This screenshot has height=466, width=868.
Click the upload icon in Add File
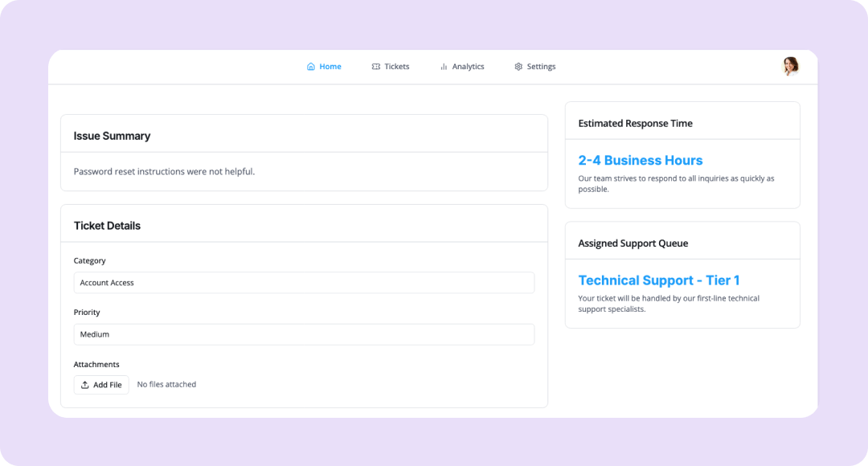pyautogui.click(x=85, y=385)
